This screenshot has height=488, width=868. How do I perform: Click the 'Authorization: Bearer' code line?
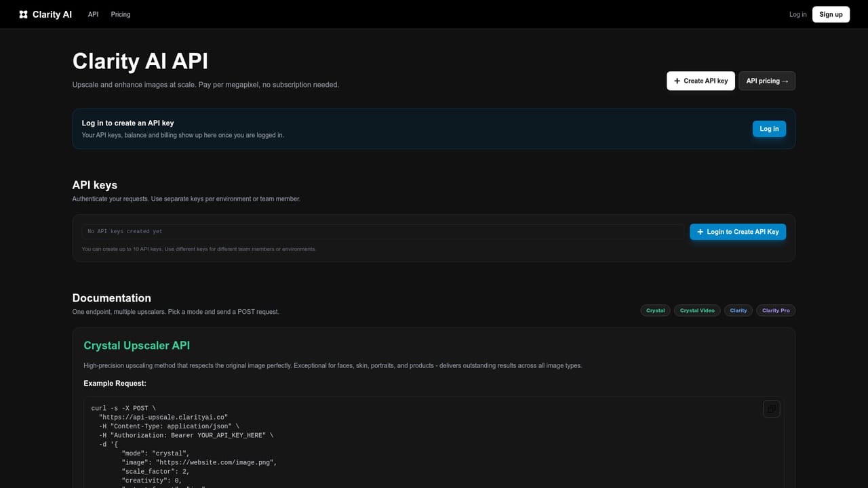point(186,435)
